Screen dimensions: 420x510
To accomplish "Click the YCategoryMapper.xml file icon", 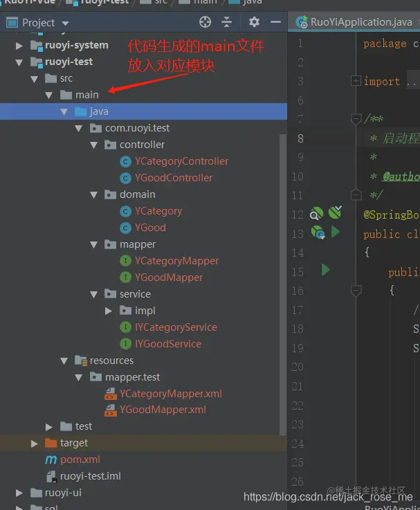I will pos(111,394).
